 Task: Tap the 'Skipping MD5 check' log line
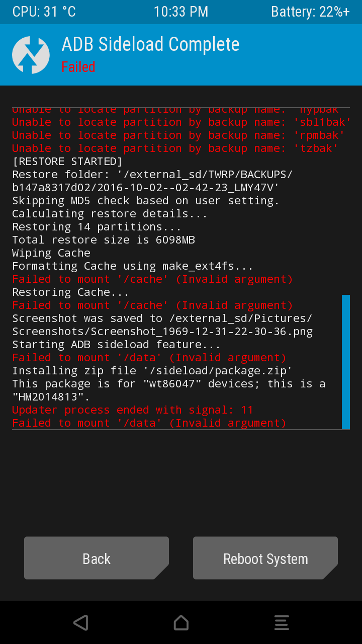(146, 201)
